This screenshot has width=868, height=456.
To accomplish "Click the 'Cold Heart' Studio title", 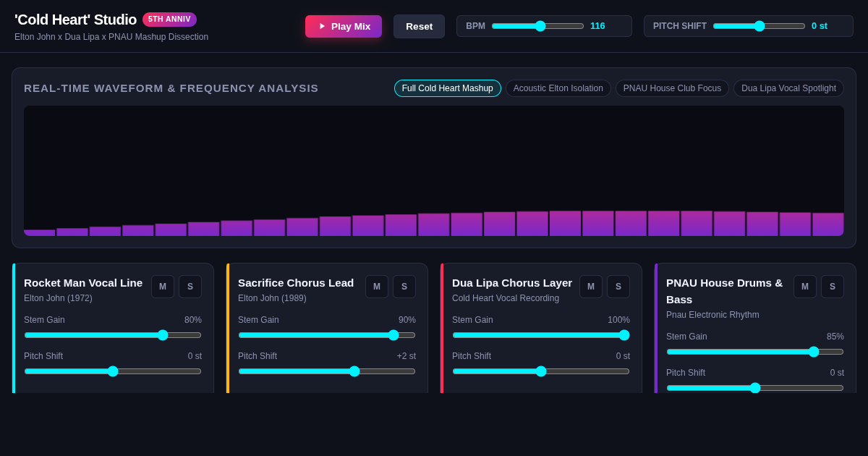I will (75, 20).
